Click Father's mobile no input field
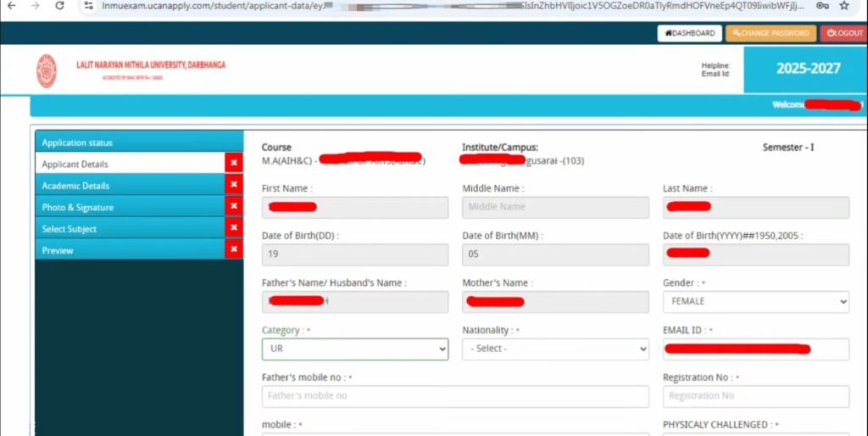The image size is (868, 436). [x=455, y=396]
